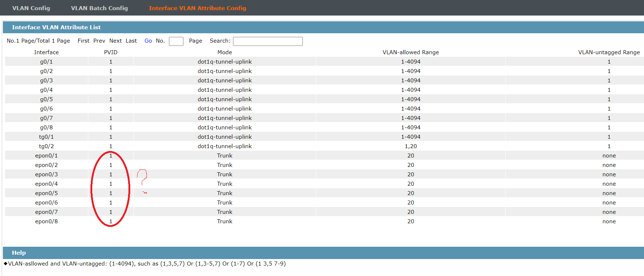Select the g0/1 interface row
644x276 pixels.
tap(325, 61)
